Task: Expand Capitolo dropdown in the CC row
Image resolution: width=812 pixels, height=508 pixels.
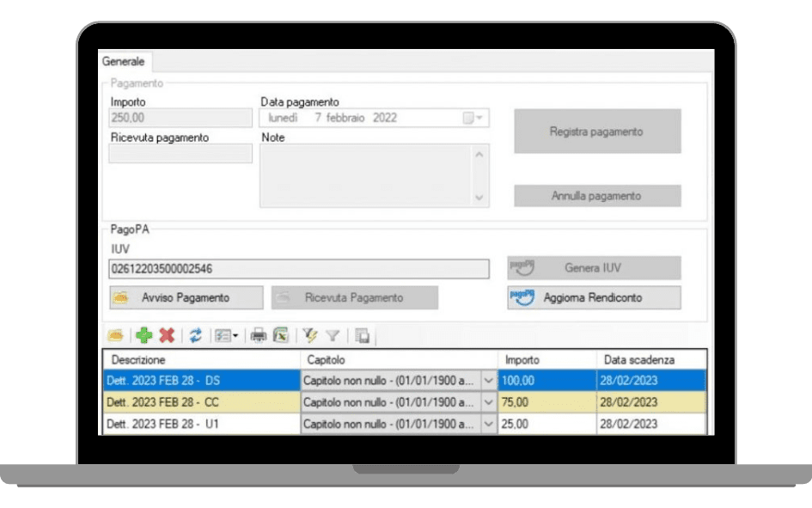Action: pos(488,401)
